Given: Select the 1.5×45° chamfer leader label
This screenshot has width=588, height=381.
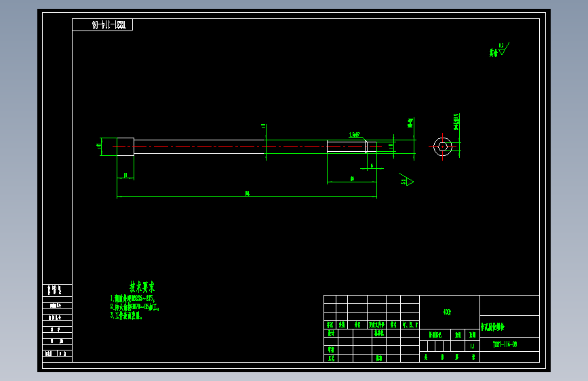Looking at the screenshot, I should tap(355, 135).
